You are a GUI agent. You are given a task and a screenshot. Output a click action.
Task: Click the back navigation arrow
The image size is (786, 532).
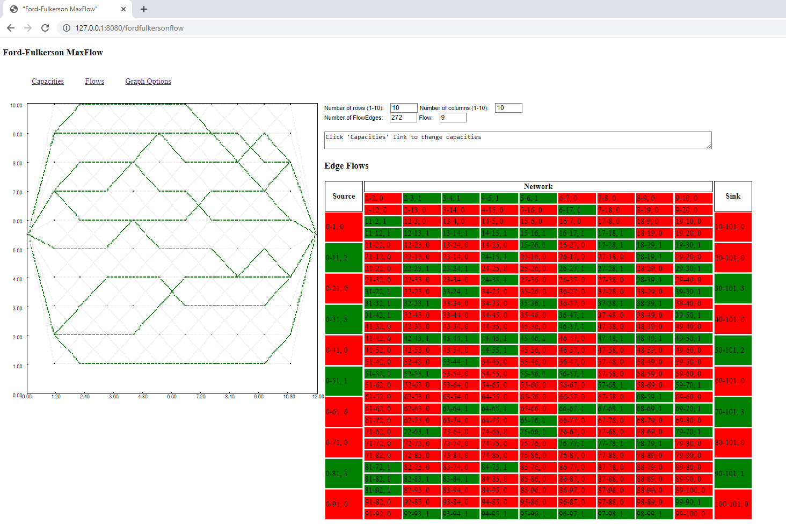[11, 28]
